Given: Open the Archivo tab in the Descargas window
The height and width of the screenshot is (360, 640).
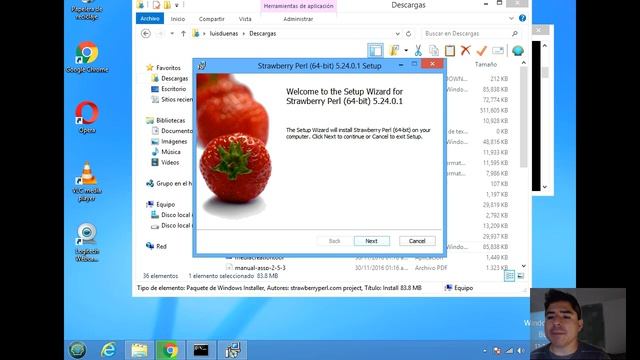Looking at the screenshot, I should point(150,19).
